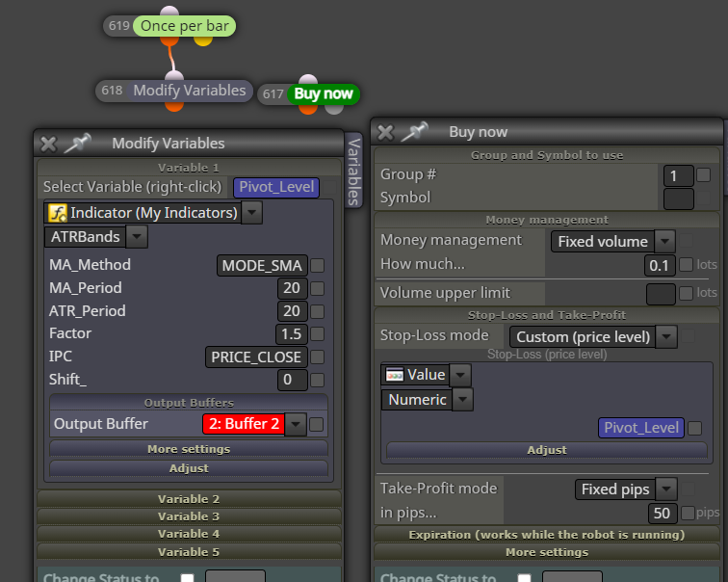Edit the Group # value 1

pyautogui.click(x=678, y=176)
